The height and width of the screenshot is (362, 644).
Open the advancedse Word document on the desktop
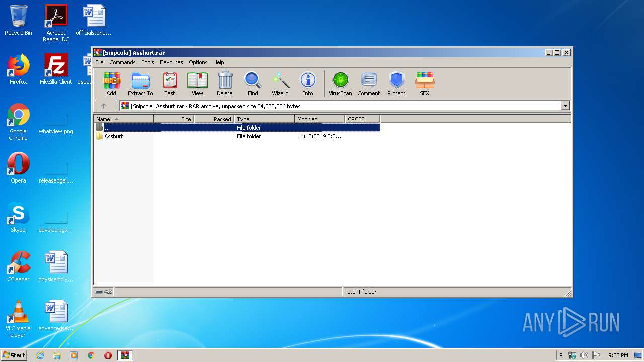[56, 316]
